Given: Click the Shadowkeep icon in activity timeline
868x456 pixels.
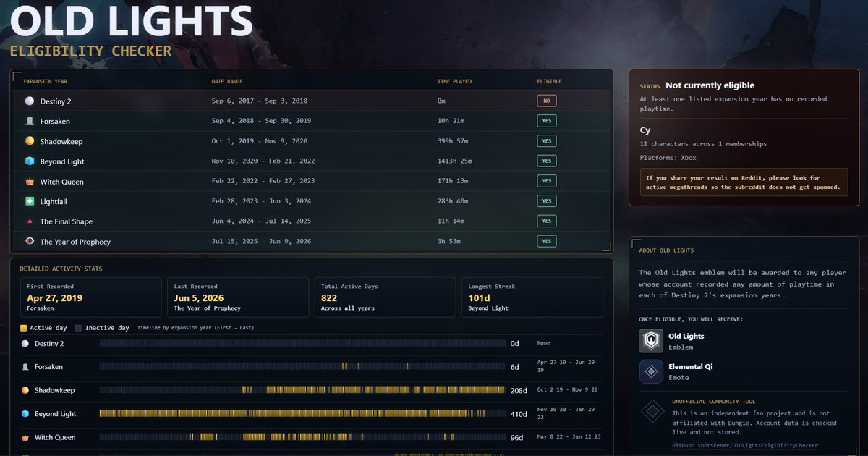Looking at the screenshot, I should [25, 390].
